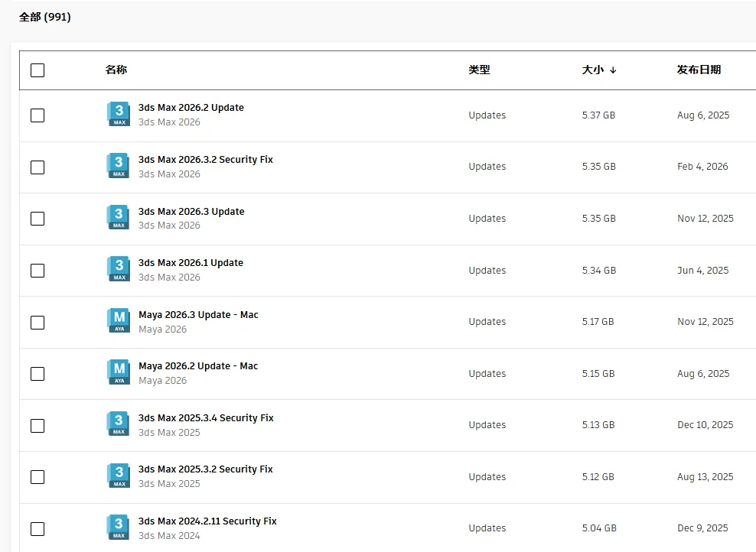Viewport: 756px width, 552px height.
Task: Open 3ds Max 2024.2.11 Security Fix title
Action: pyautogui.click(x=207, y=521)
